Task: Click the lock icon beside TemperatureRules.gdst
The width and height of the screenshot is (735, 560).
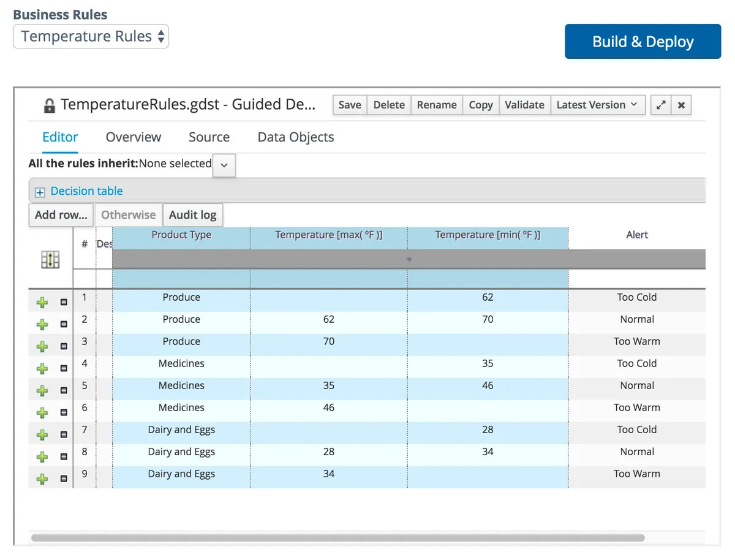Action: pyautogui.click(x=50, y=106)
